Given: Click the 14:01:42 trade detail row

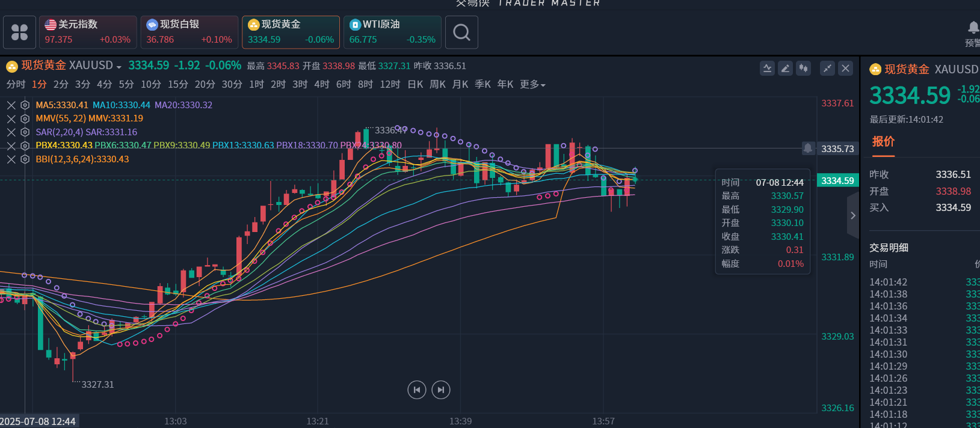Looking at the screenshot, I should click(924, 282).
